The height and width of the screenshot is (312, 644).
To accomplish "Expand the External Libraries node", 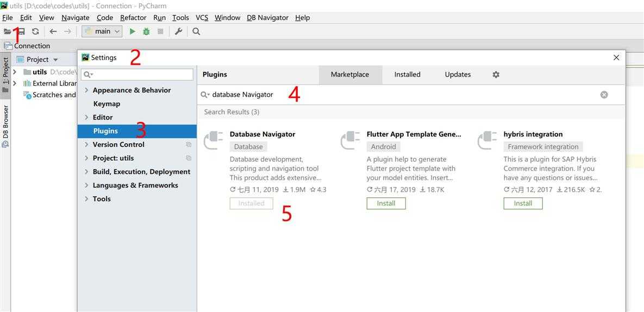I will coord(15,83).
